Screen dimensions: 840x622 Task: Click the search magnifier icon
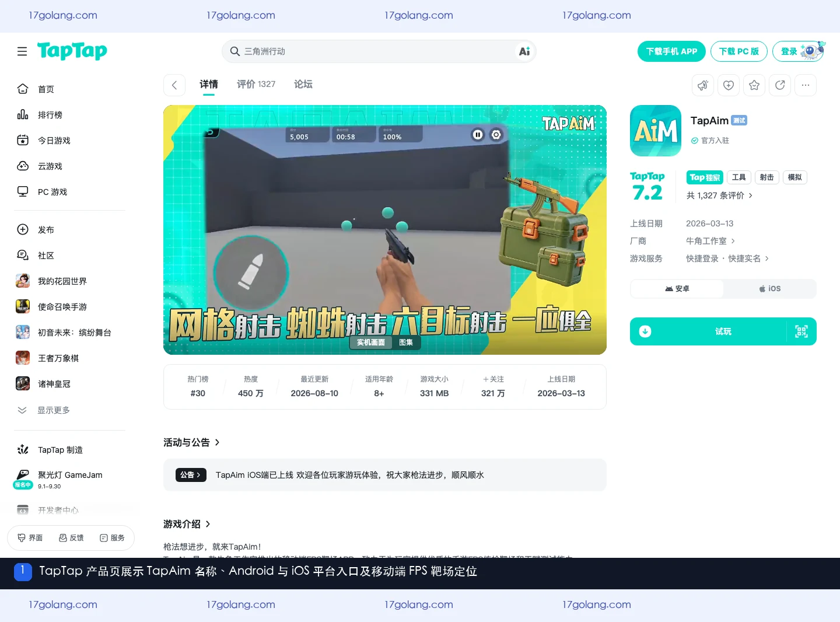click(x=235, y=51)
